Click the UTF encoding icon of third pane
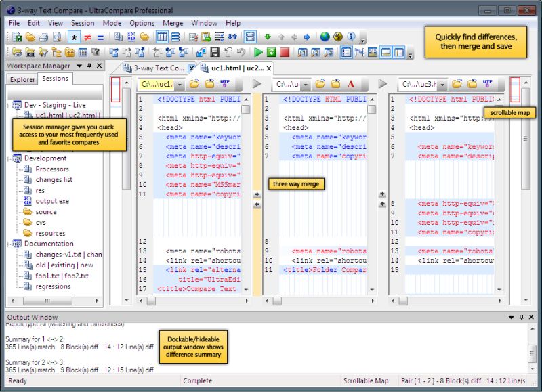 pos(487,84)
